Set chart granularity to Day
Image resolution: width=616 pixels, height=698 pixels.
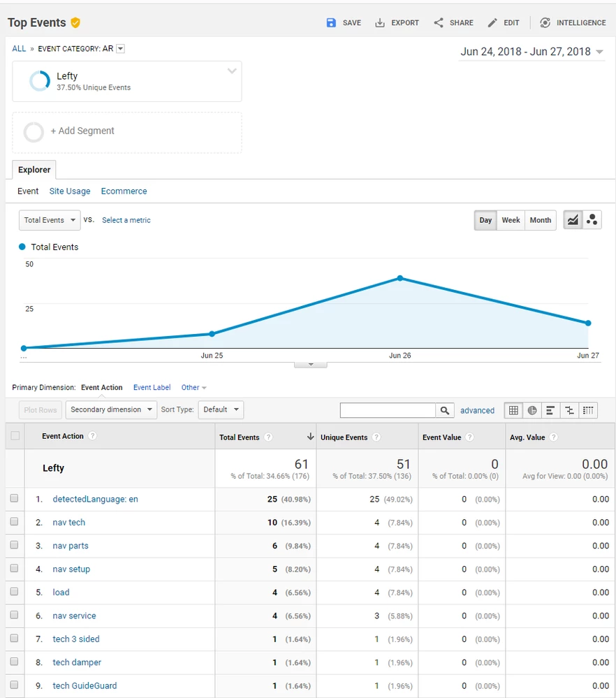(x=485, y=220)
